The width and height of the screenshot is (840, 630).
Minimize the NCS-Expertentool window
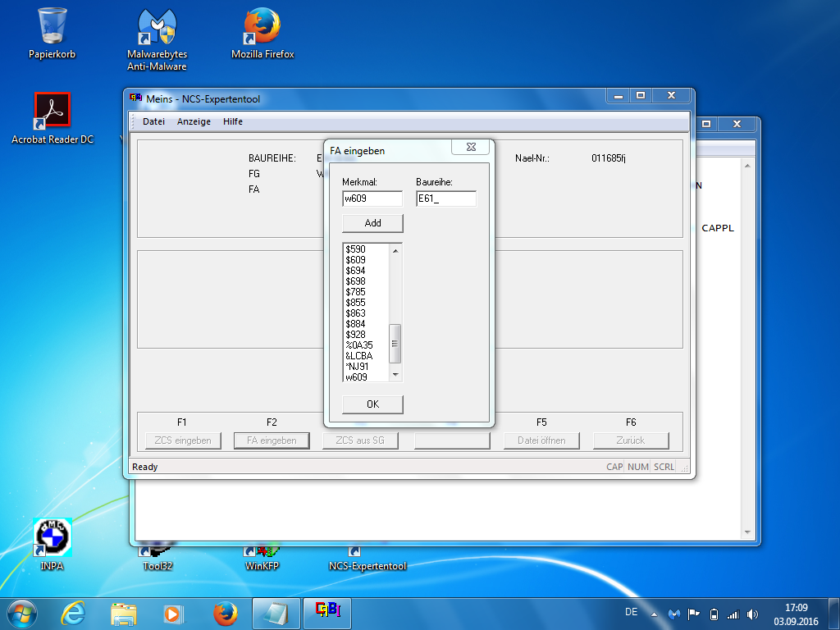(619, 96)
